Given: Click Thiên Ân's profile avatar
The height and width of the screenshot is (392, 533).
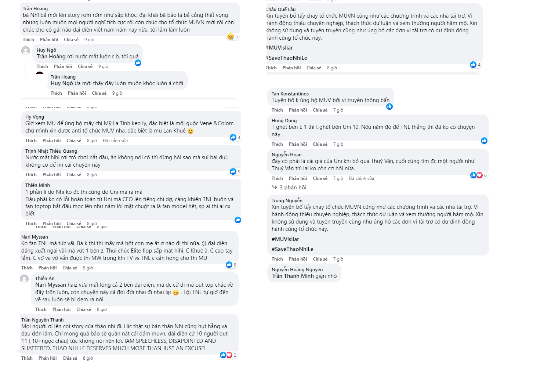Looking at the screenshot, I should click(24, 279).
